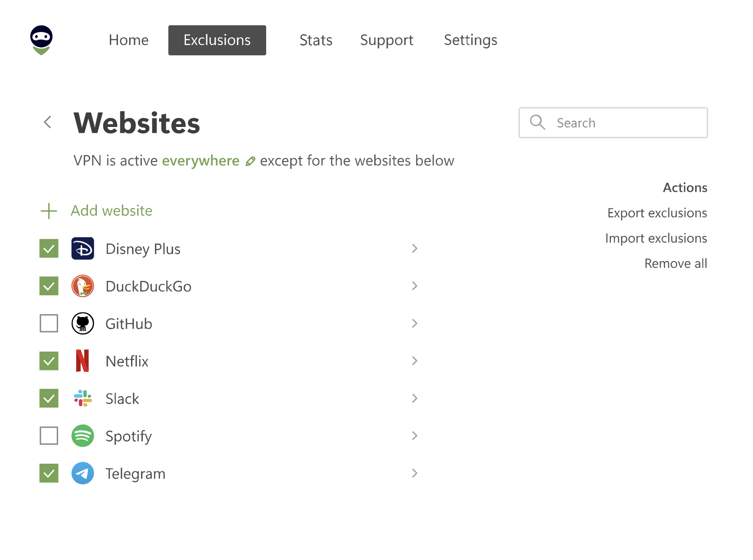Open the Settings tab

471,40
